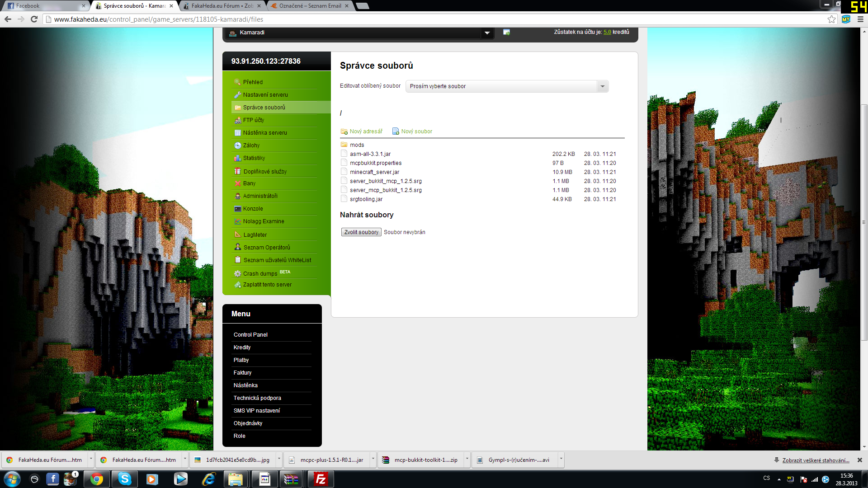Open Faktury in the Menu
Image resolution: width=868 pixels, height=488 pixels.
[x=242, y=372]
